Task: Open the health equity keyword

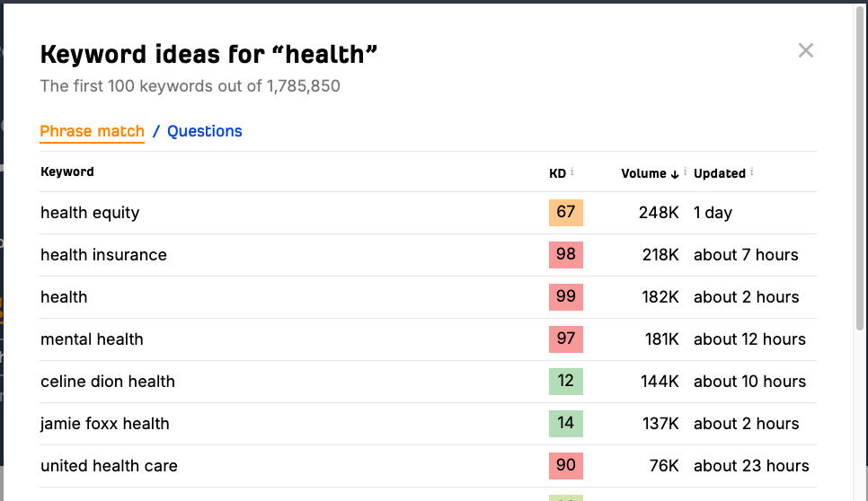Action: 90,213
